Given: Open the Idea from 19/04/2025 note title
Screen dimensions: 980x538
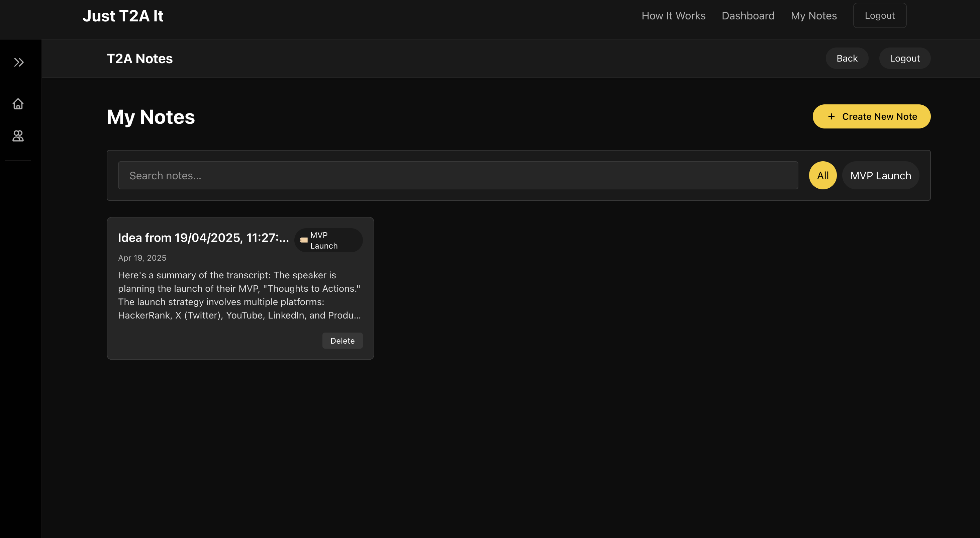Looking at the screenshot, I should pos(203,238).
